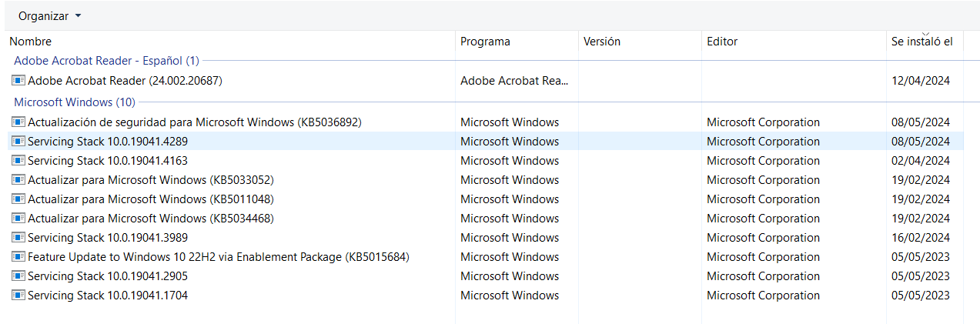Click Microsoft Windows program cell for Servicing Stack 10.0.19041.2905

510,276
